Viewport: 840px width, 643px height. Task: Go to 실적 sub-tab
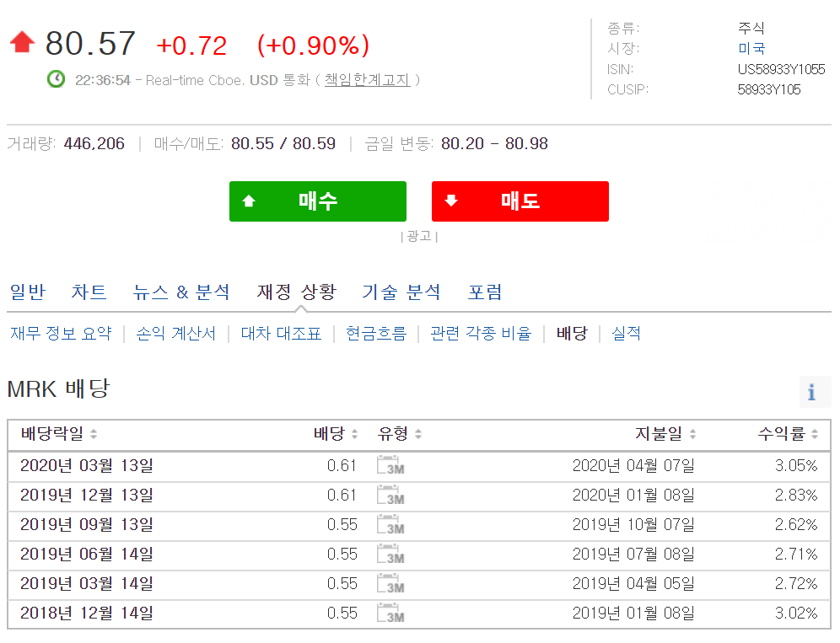coord(627,334)
